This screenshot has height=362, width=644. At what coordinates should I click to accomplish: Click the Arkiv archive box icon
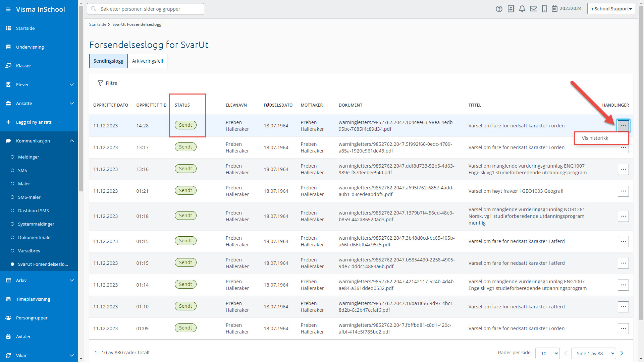click(8, 280)
